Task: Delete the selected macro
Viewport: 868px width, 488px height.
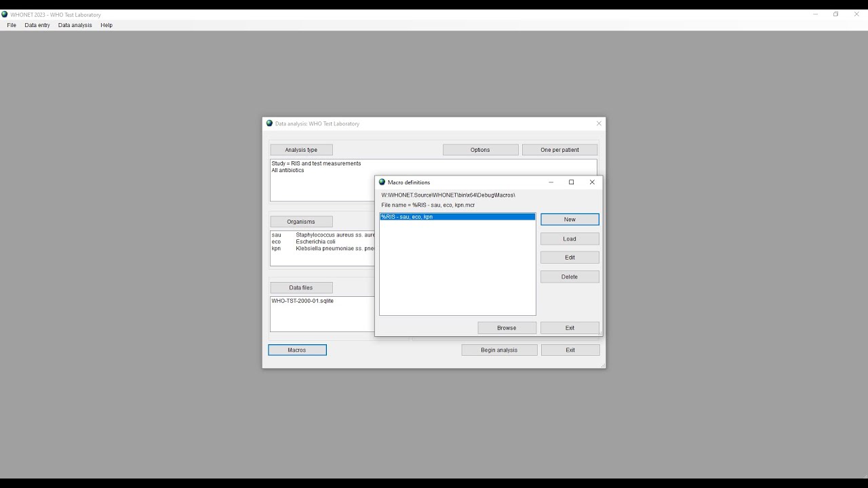Action: pos(570,277)
